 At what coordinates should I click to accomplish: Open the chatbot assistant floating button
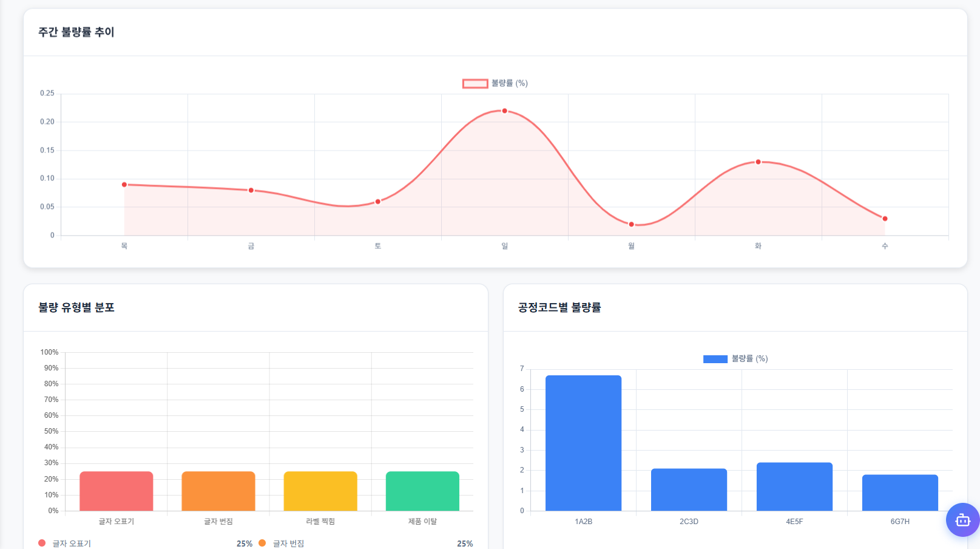pos(962,520)
